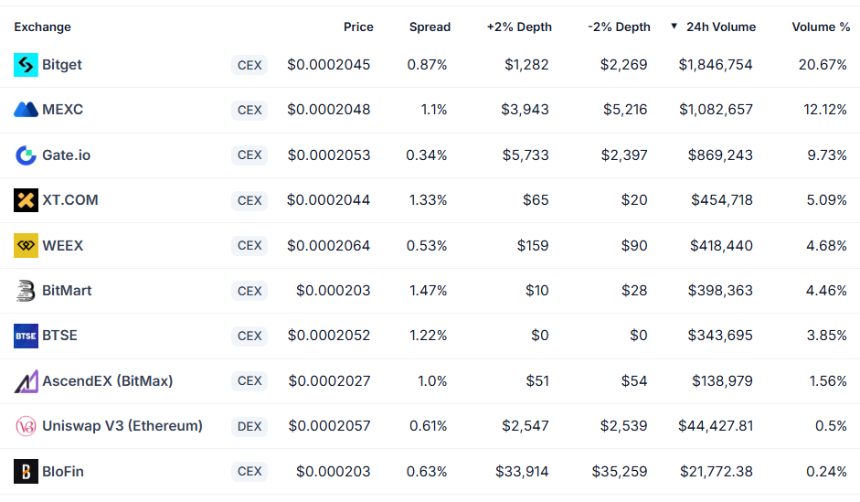Viewport: 860px width, 502px height.
Task: Click the MEXC blue mountain logo
Action: [x=26, y=110]
